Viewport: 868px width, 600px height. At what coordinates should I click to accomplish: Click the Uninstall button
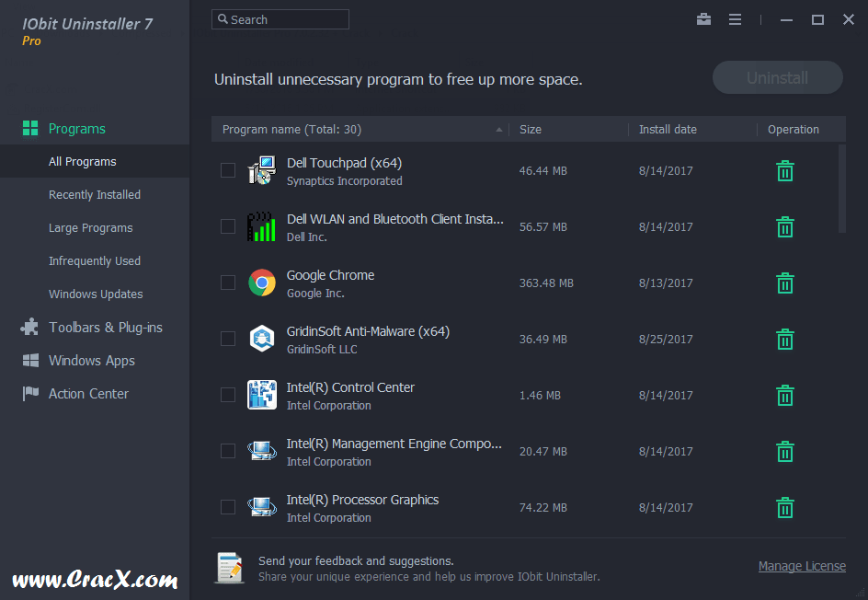[x=777, y=77]
